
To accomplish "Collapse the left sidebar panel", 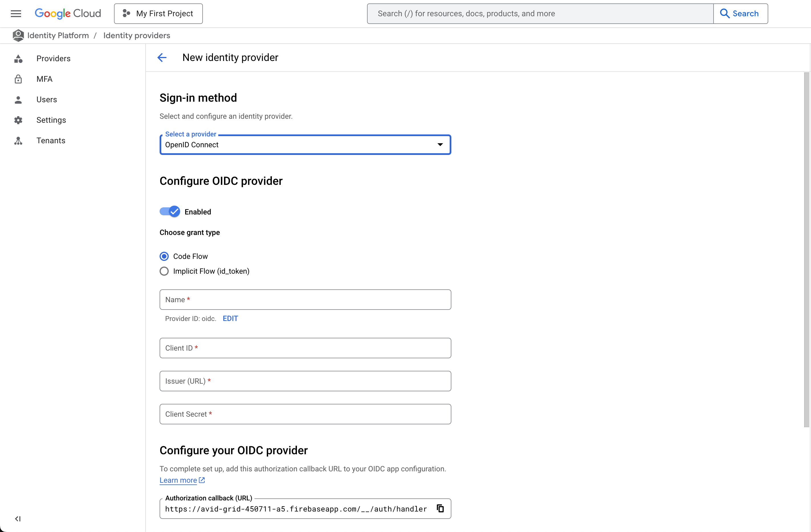I will (x=18, y=519).
